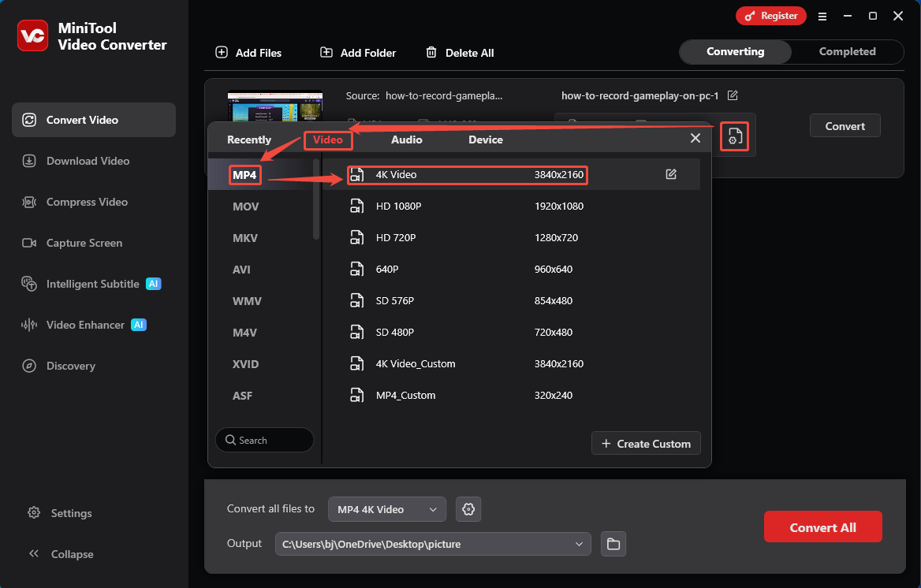The width and height of the screenshot is (921, 588).
Task: Click the Register button
Action: click(x=770, y=16)
